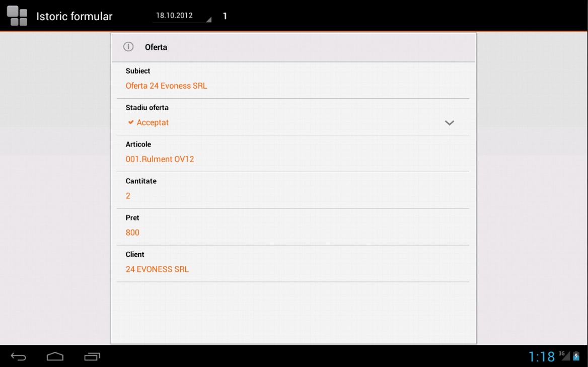Open client 24 EVONESS SRL
The height and width of the screenshot is (367, 588).
157,269
